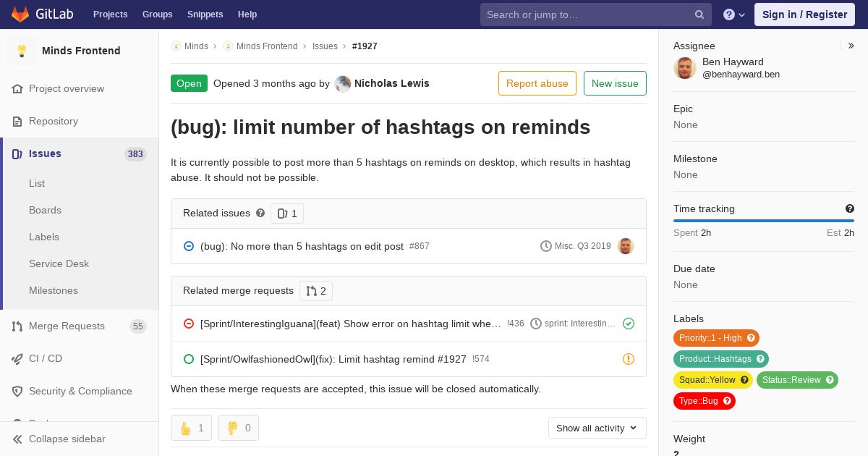Click the Time tracking help icon

850,208
